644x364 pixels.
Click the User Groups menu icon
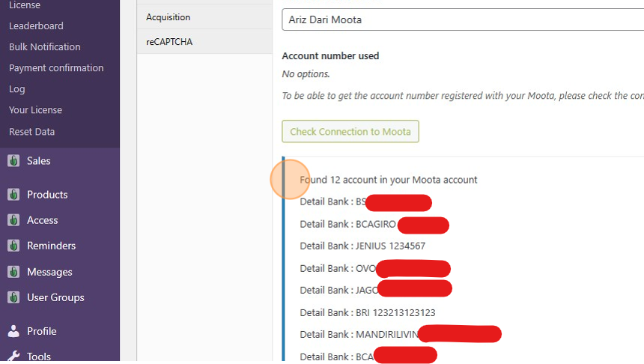(13, 297)
